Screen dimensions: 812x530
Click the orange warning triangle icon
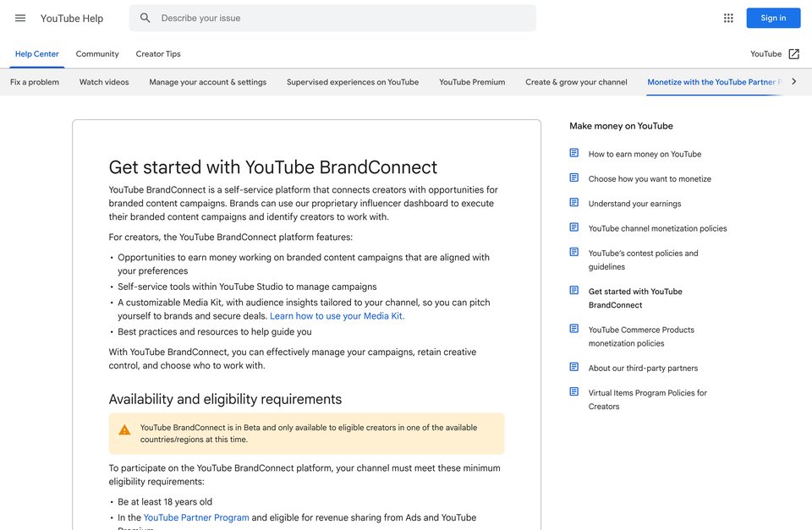tap(124, 430)
